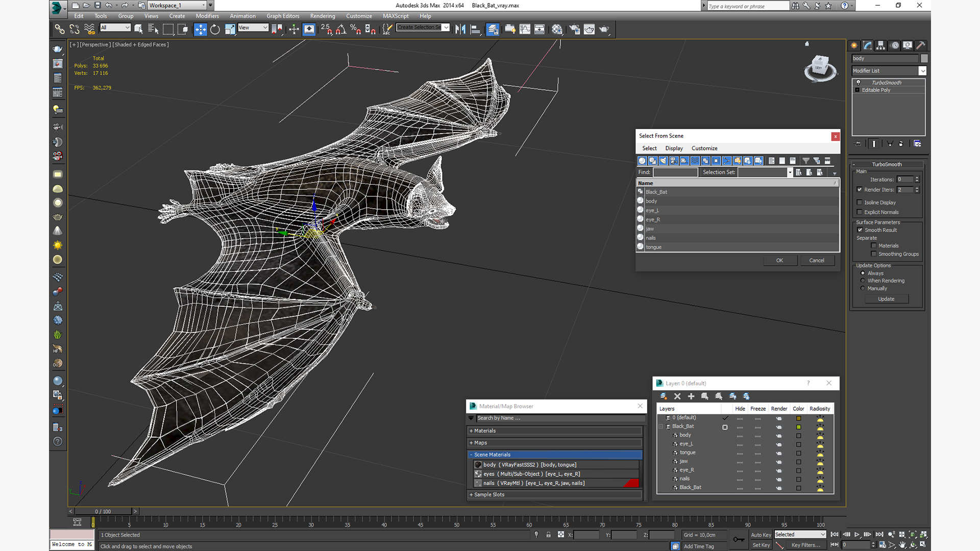Toggle Display Geometry filter in Select From Scene
Screen dimensions: 980x551
tap(642, 161)
